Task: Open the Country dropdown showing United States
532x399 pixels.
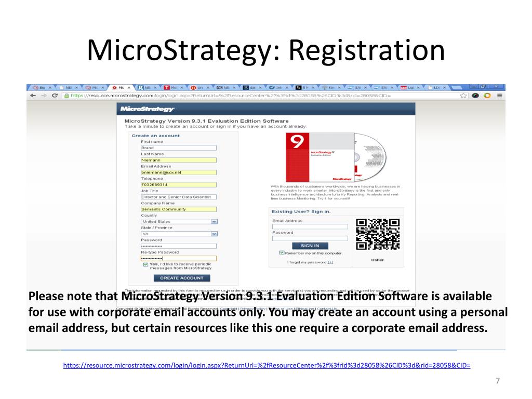Action: (179, 221)
